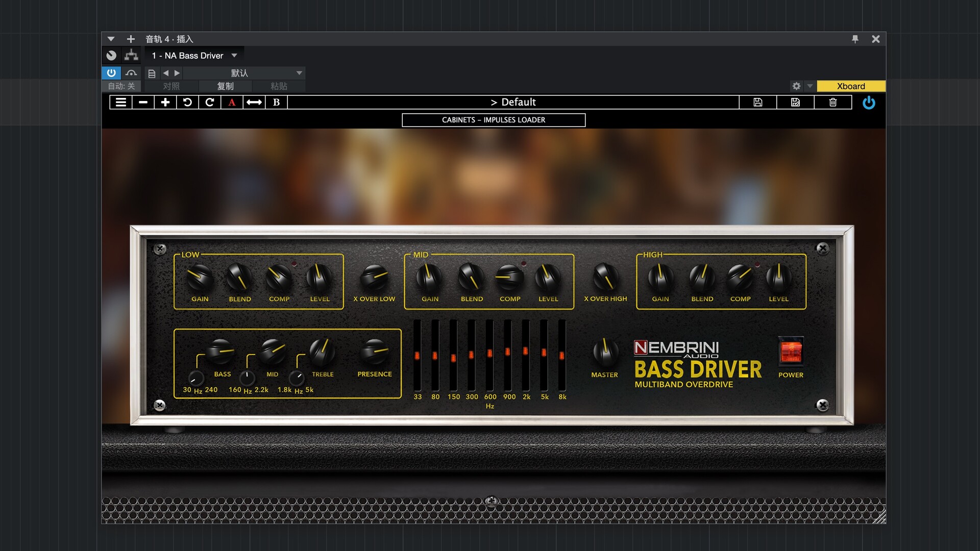Click the X OVER LOW knob

tap(374, 277)
